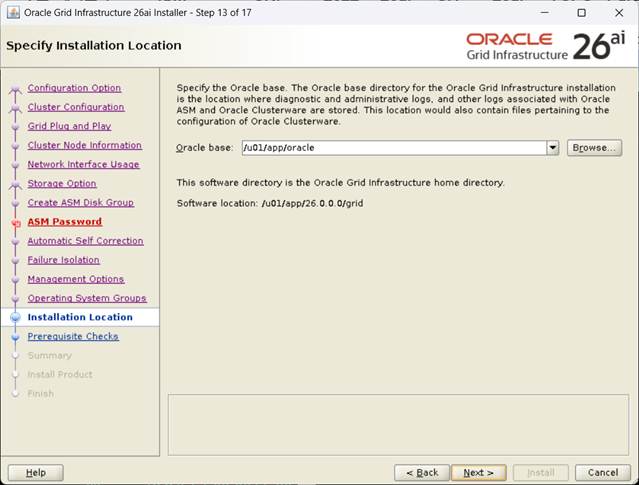Image resolution: width=639 pixels, height=485 pixels.
Task: Open the Network Interface Usage step
Action: click(84, 165)
